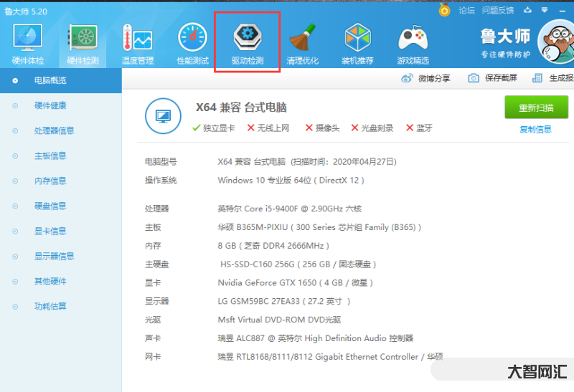Select 功耗估算 sidebar entry
The width and height of the screenshot is (574, 392).
[x=50, y=306]
